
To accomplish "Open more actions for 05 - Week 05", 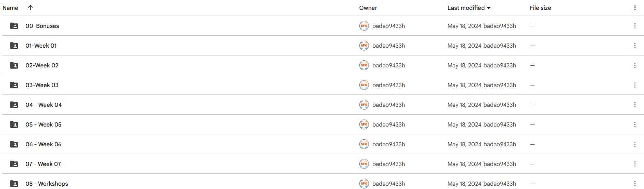I will click(635, 124).
